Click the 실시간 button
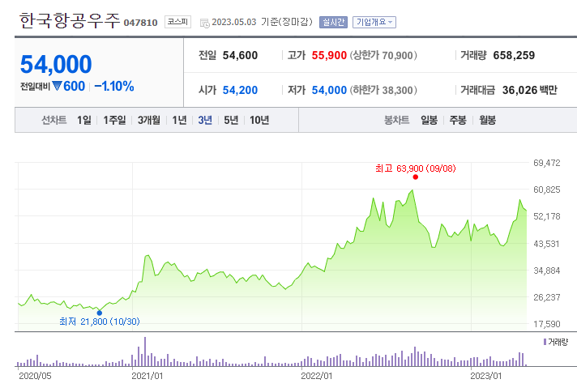 pos(333,22)
